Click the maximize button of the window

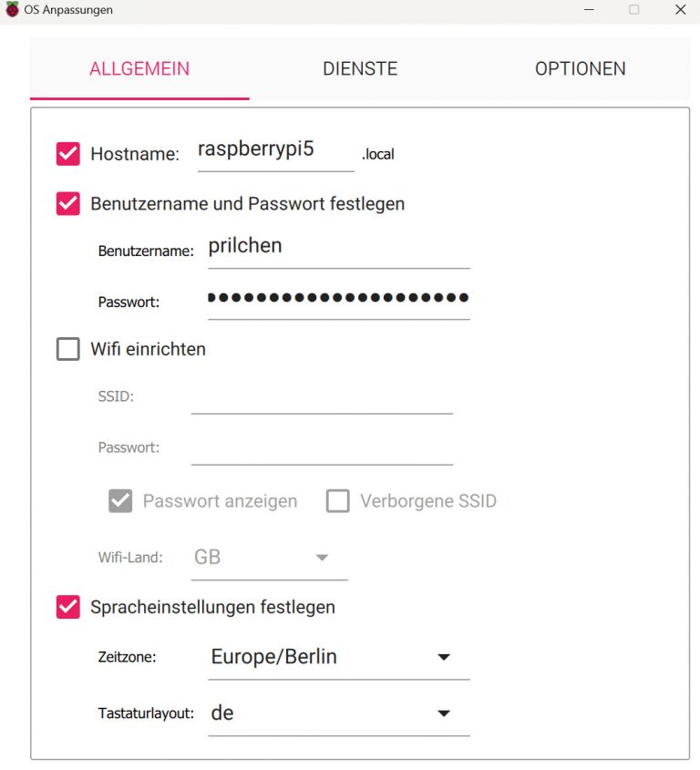634,10
